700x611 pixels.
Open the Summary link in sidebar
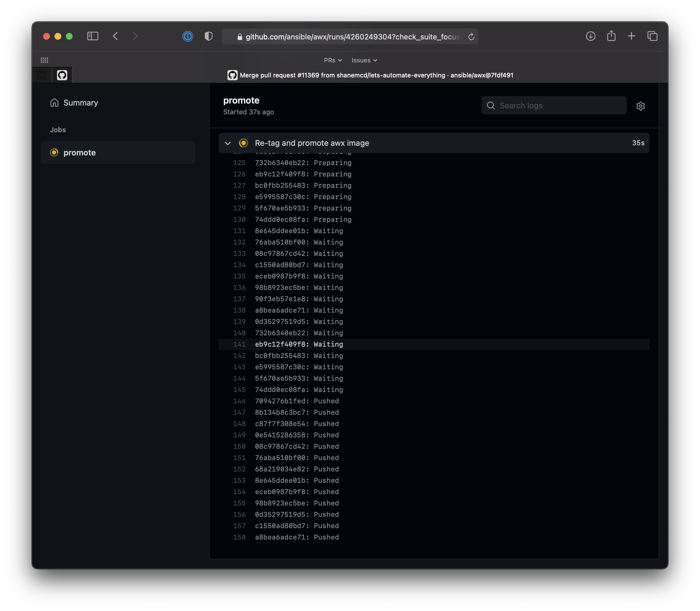(81, 103)
